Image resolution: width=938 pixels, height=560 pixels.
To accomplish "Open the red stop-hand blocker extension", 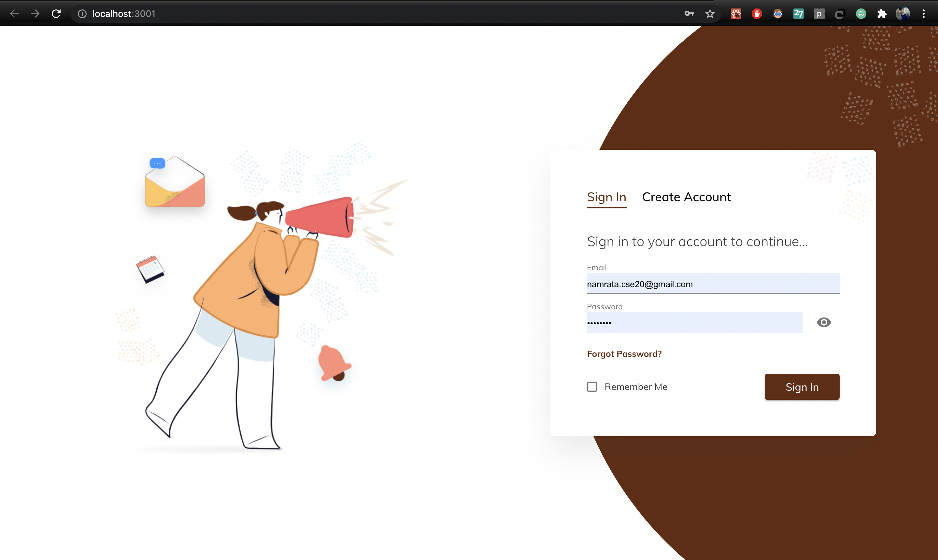I will 757,14.
